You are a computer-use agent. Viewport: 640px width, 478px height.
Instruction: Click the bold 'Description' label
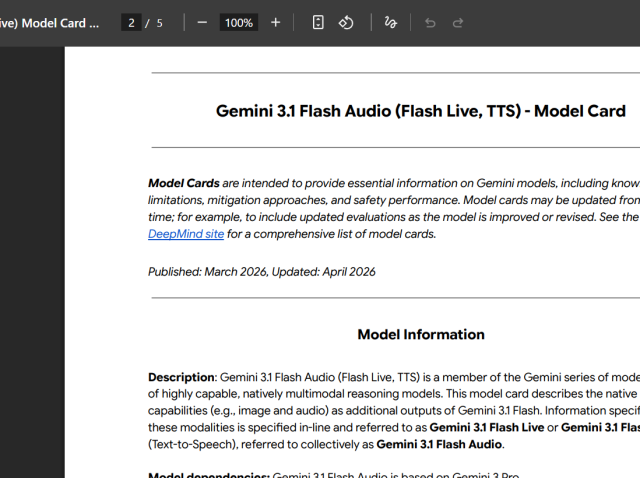coord(181,377)
